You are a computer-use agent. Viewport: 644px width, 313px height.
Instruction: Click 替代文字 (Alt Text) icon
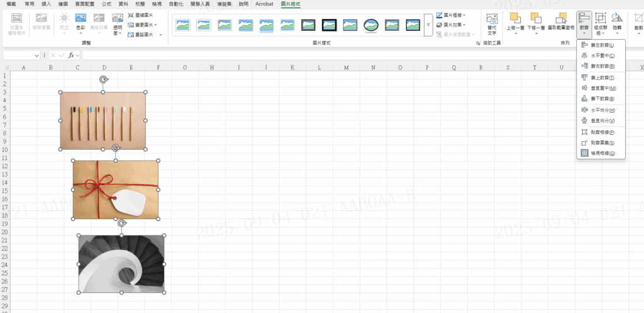pos(492,25)
